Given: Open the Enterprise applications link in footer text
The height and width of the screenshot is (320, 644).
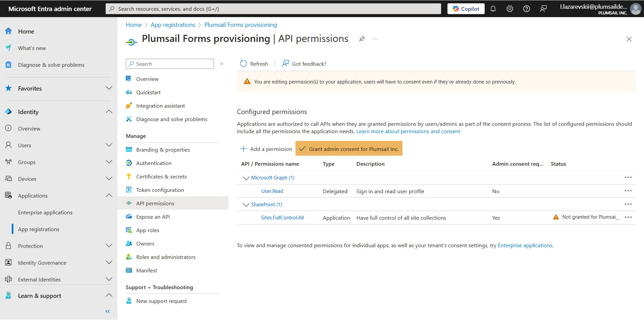Looking at the screenshot, I should click(525, 246).
